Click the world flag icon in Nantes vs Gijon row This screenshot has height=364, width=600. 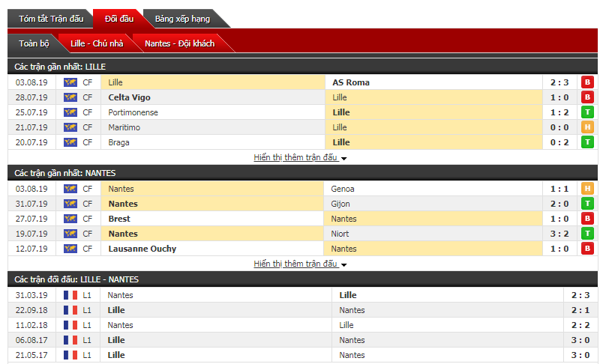click(x=70, y=204)
